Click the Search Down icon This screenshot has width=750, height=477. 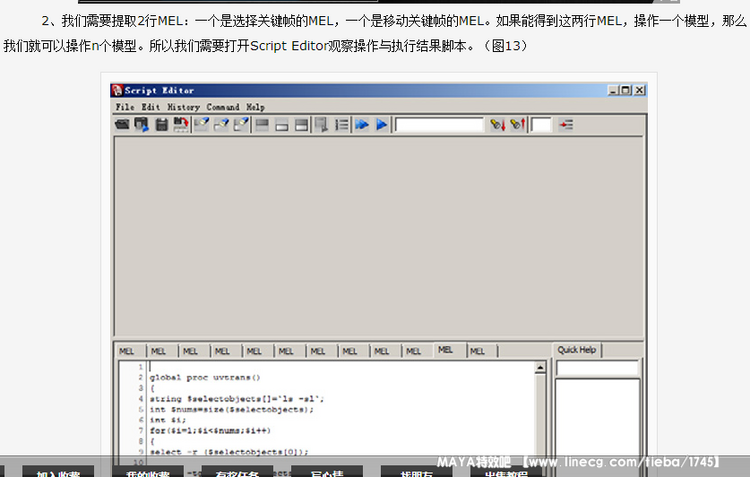click(x=497, y=125)
